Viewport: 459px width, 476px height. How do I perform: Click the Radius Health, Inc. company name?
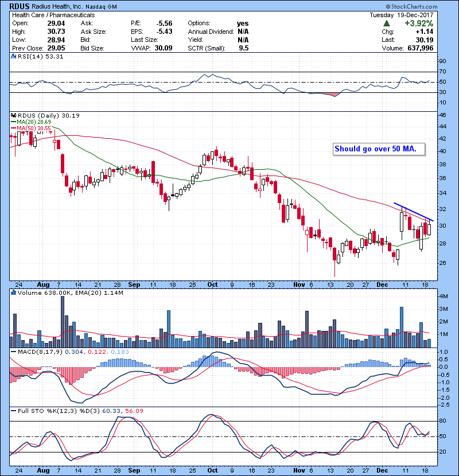(x=57, y=7)
